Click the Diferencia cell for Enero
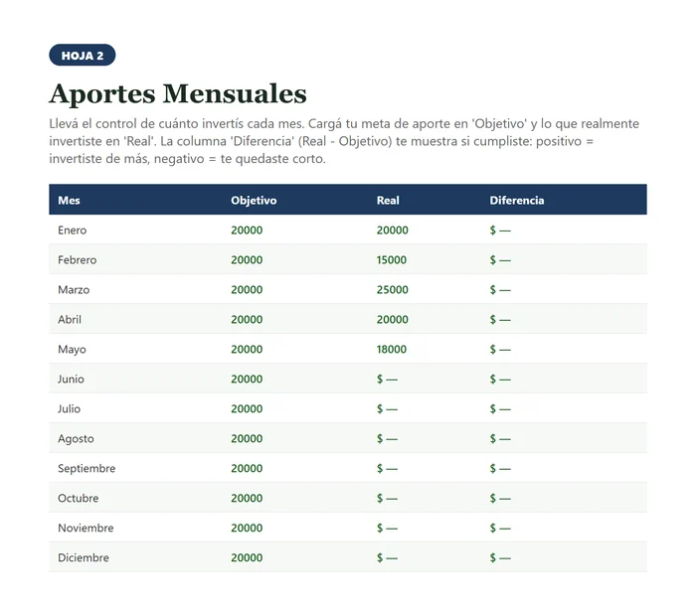 pos(500,231)
